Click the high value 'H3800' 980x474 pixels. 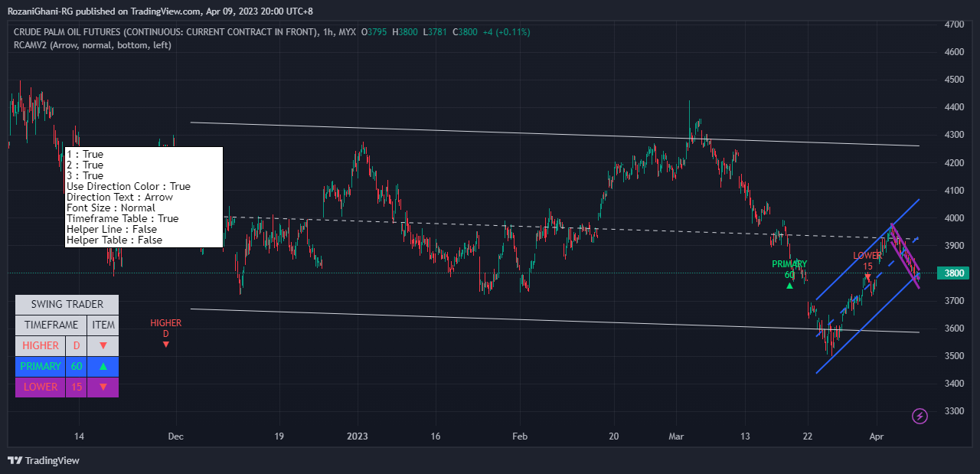click(x=405, y=32)
